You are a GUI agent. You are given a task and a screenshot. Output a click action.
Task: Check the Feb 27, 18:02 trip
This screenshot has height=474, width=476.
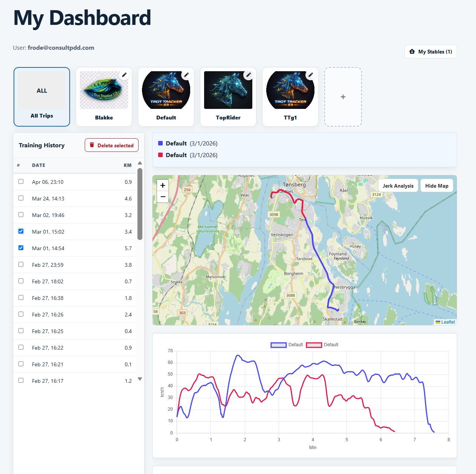pos(21,281)
